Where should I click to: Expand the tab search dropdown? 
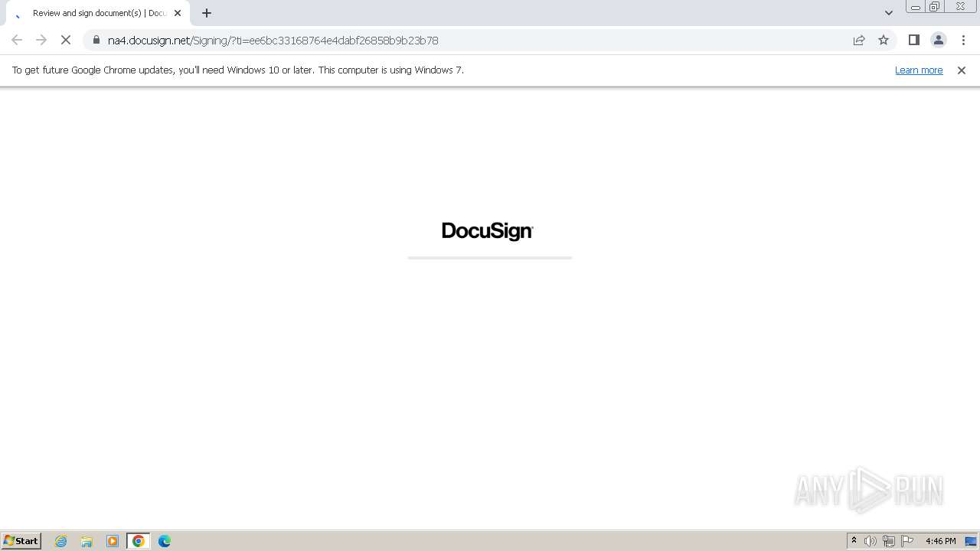click(x=889, y=13)
